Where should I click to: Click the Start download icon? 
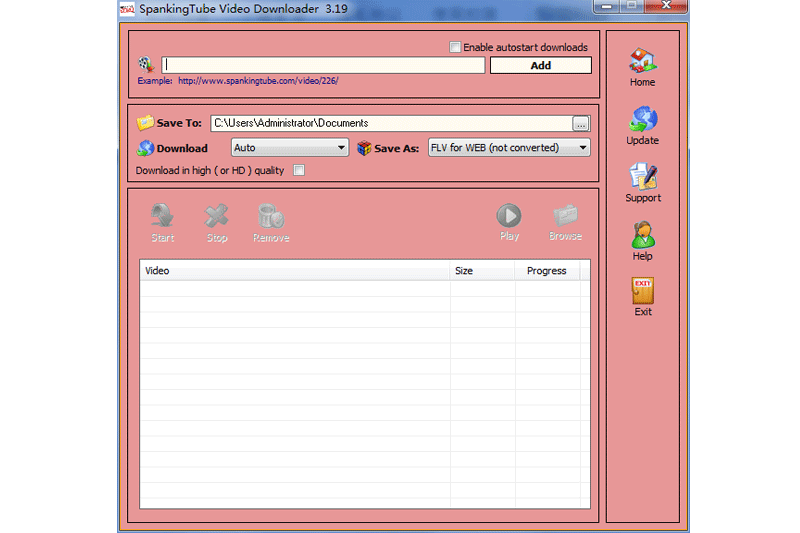coord(163,216)
